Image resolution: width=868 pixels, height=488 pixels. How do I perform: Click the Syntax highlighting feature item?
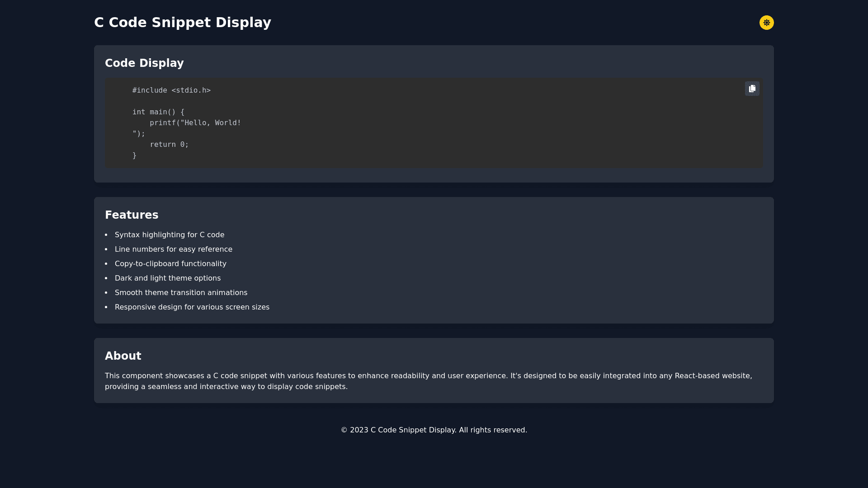170,235
